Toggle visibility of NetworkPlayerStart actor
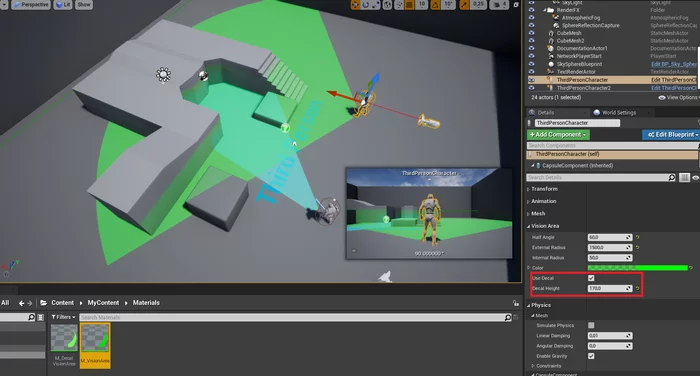Image resolution: width=700 pixels, height=376 pixels. 531,56
